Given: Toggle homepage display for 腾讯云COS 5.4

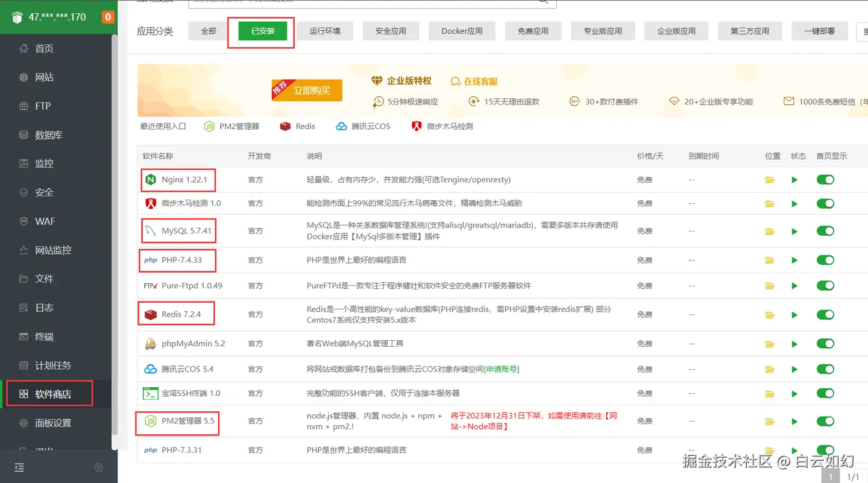Looking at the screenshot, I should tap(825, 369).
